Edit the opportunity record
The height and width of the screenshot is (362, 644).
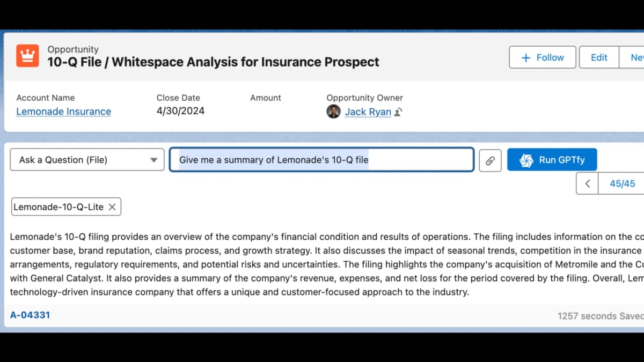point(598,57)
